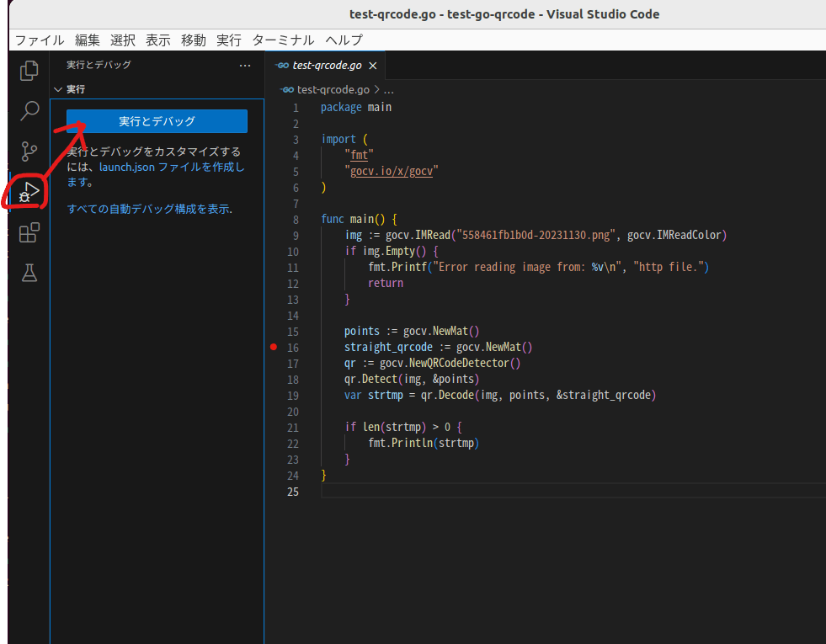
Task: Click the breadcrumb ellipsis symbol path
Action: pos(389,90)
